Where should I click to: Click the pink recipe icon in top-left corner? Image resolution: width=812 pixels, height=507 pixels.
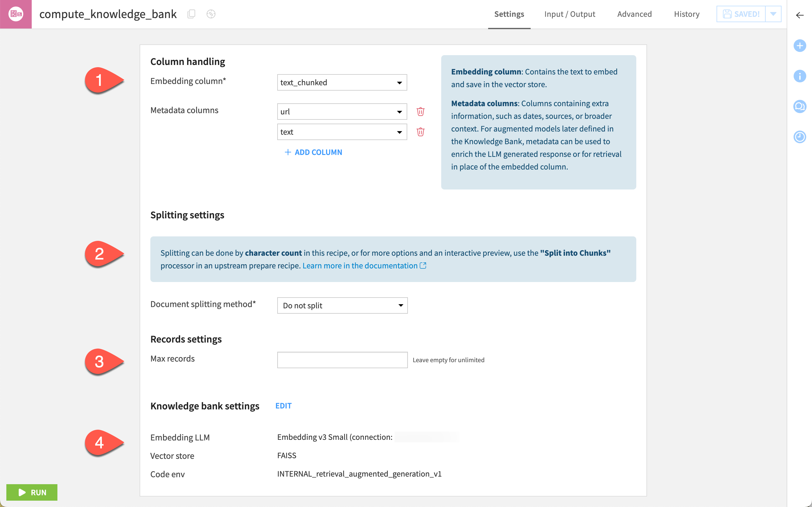click(x=16, y=14)
